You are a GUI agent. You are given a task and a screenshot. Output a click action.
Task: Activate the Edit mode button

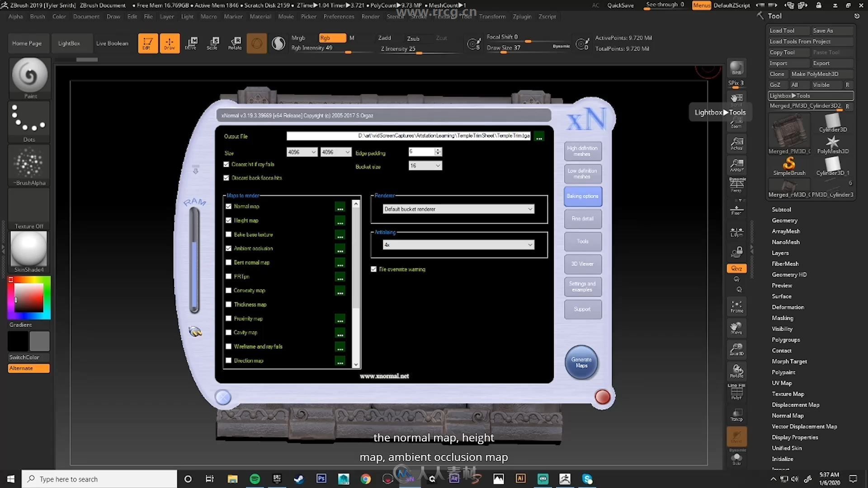(x=148, y=43)
